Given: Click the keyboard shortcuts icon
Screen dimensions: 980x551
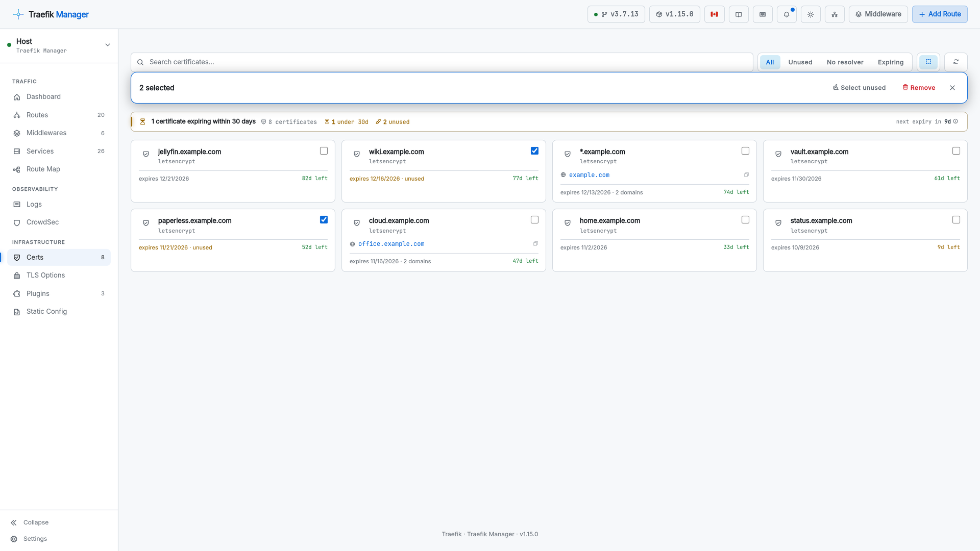Looking at the screenshot, I should (x=763, y=14).
